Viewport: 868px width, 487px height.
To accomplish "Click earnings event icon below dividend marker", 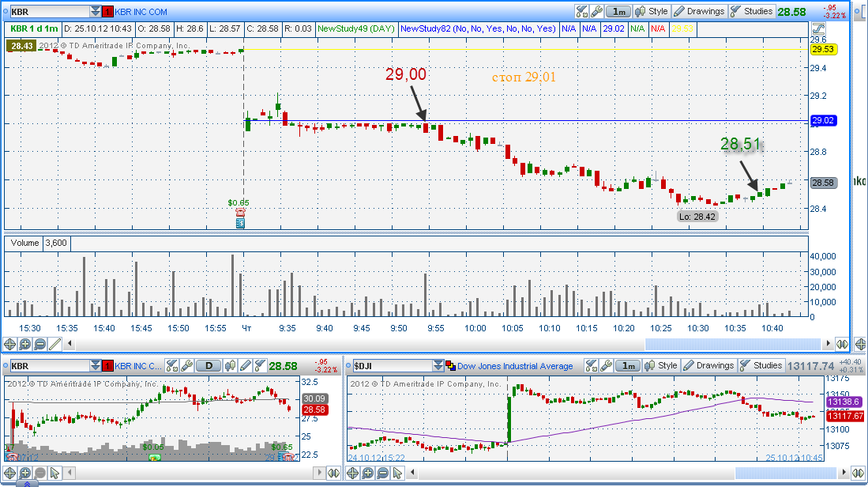I will tap(240, 223).
